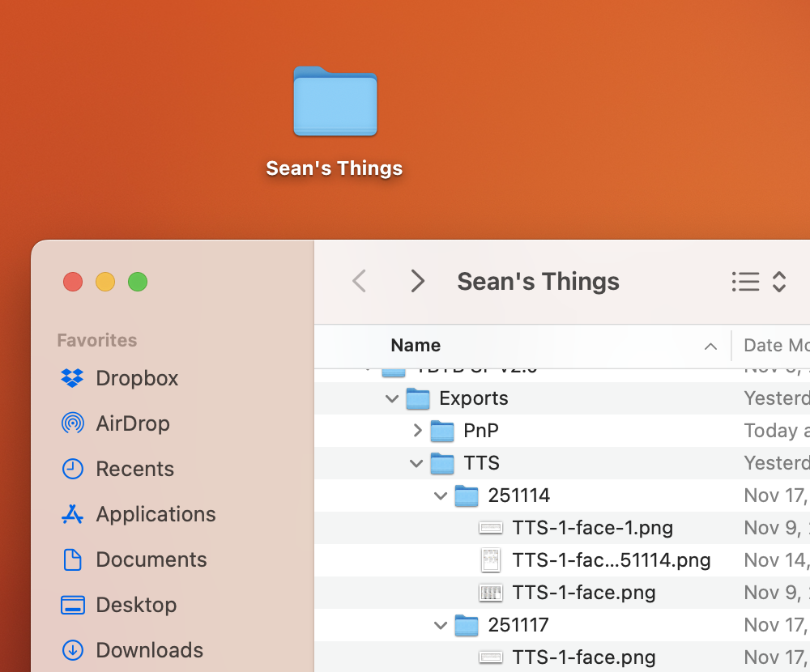This screenshot has height=672, width=810.
Task: Select TTS-1-face-1.png file
Action: tap(592, 528)
